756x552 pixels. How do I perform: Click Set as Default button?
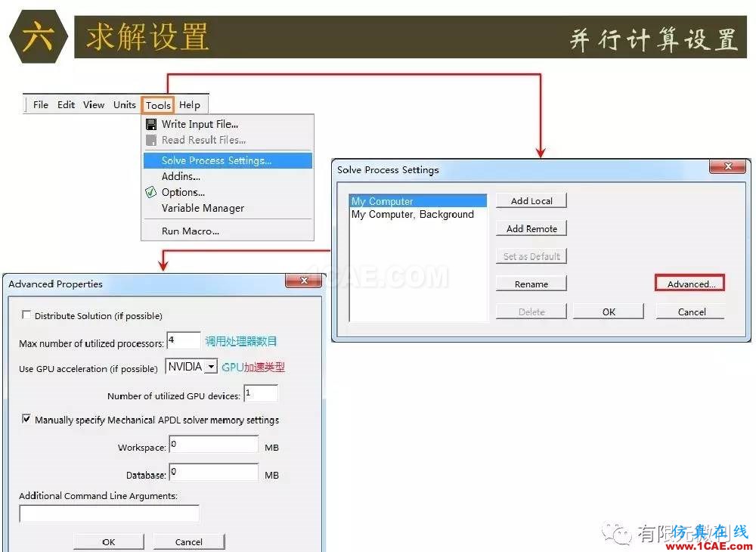[531, 256]
